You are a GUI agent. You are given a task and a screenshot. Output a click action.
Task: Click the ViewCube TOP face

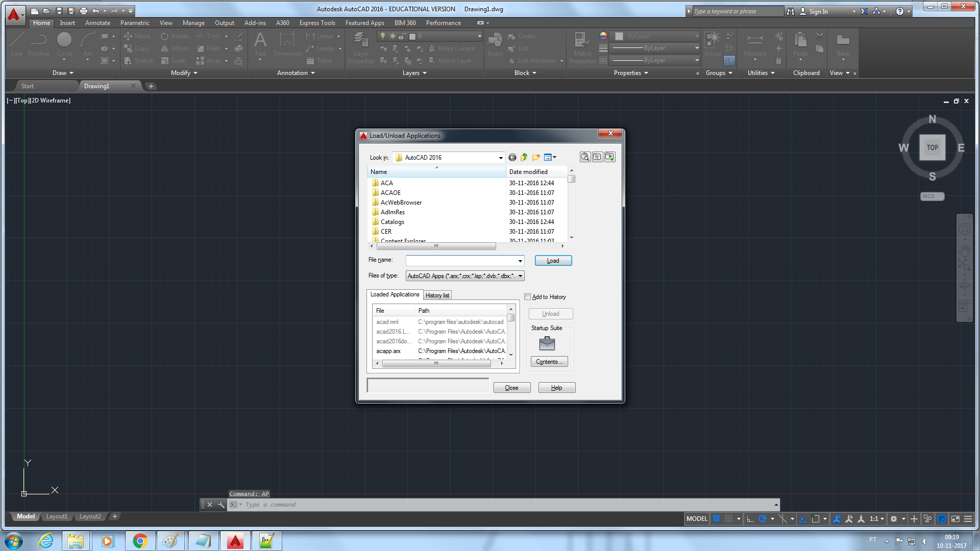933,147
